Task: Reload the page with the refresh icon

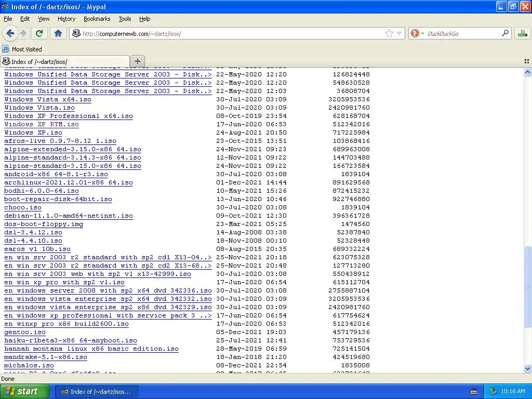Action: [x=39, y=33]
